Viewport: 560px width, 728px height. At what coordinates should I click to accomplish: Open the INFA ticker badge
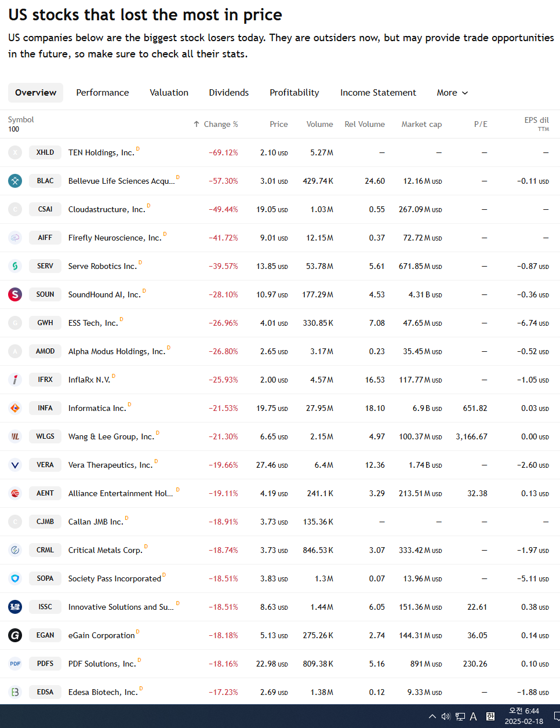(x=45, y=408)
